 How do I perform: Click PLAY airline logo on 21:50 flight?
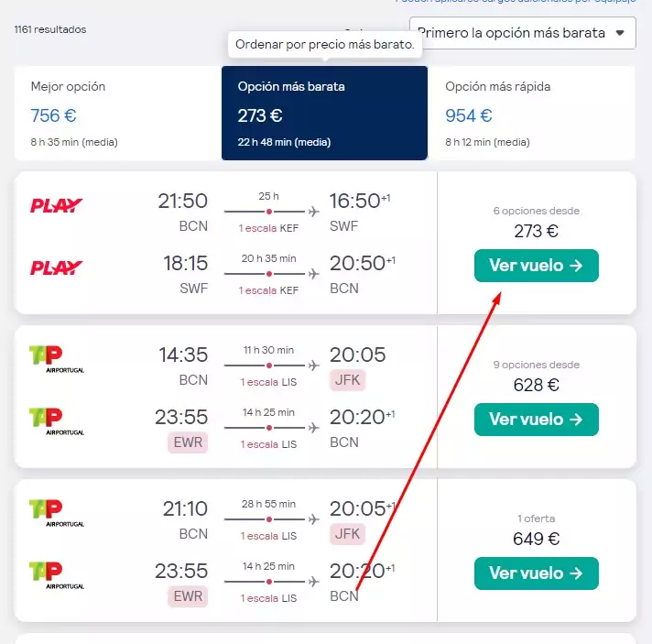tap(57, 205)
